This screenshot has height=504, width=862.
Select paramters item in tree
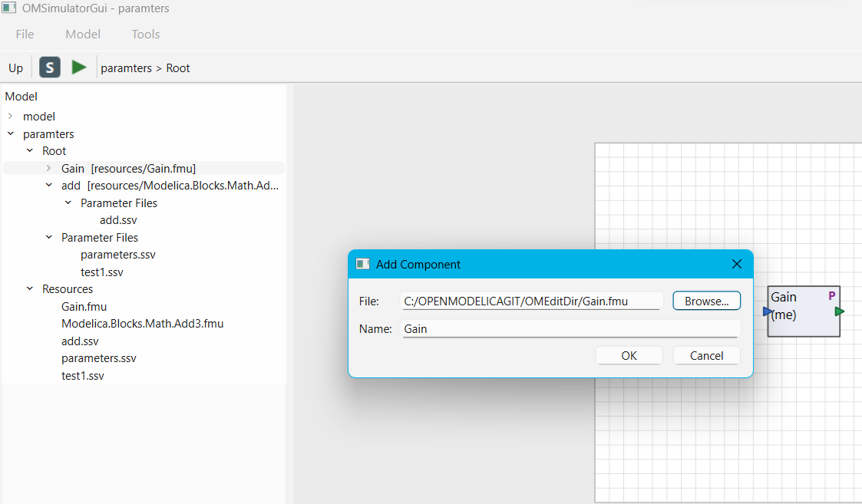48,134
